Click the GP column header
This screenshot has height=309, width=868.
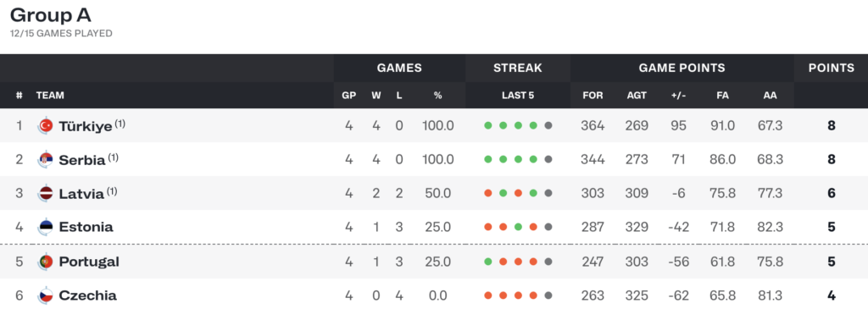348,95
